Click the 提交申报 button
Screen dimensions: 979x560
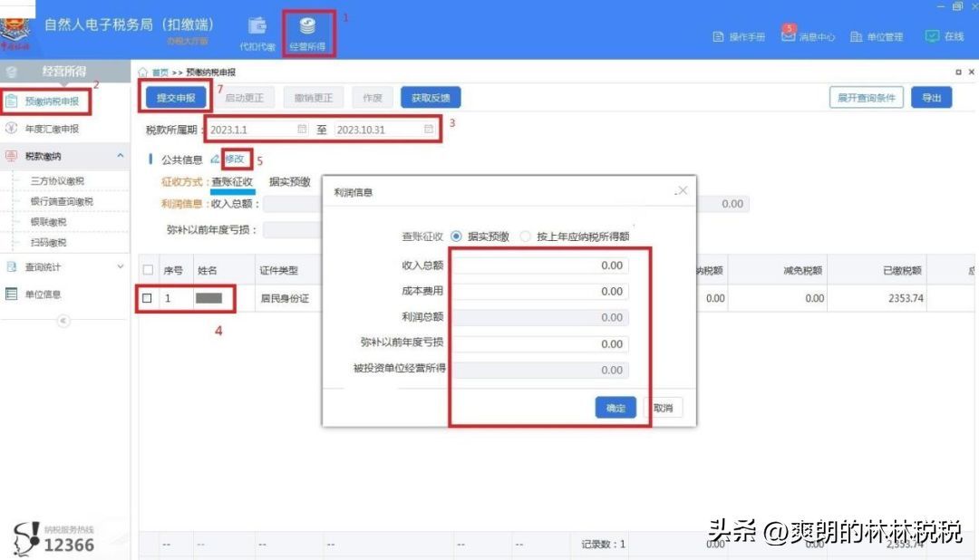click(175, 97)
